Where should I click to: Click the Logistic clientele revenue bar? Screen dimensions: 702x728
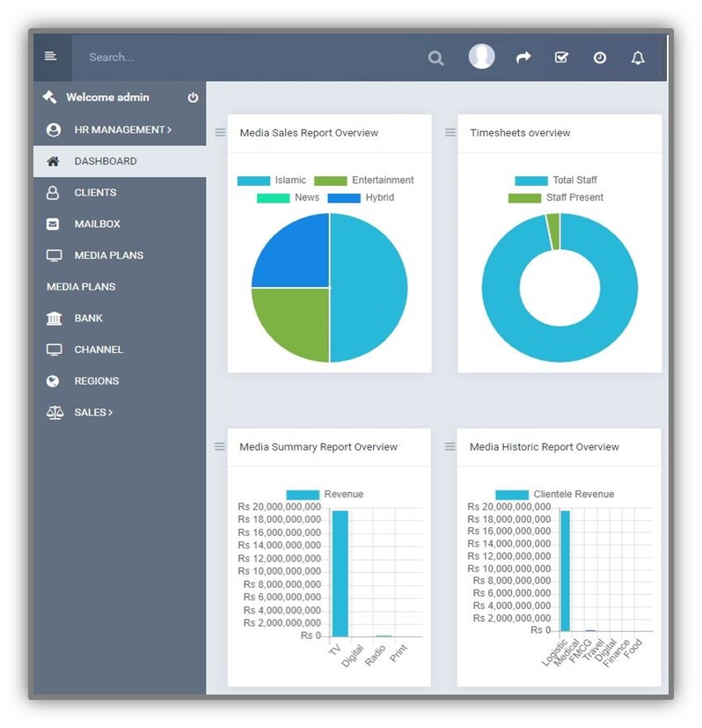pos(565,571)
